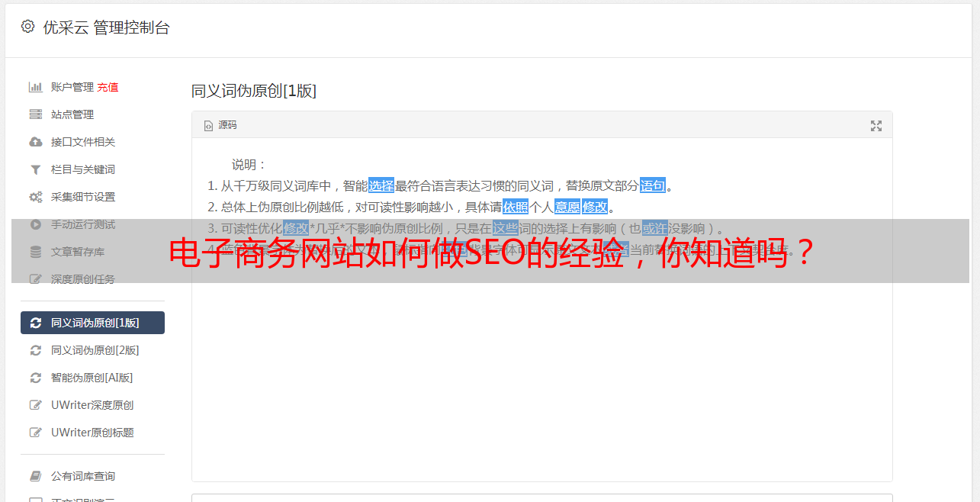This screenshot has height=502, width=980.
Task: Click gears icon for 采集细节设置
Action: [35, 197]
